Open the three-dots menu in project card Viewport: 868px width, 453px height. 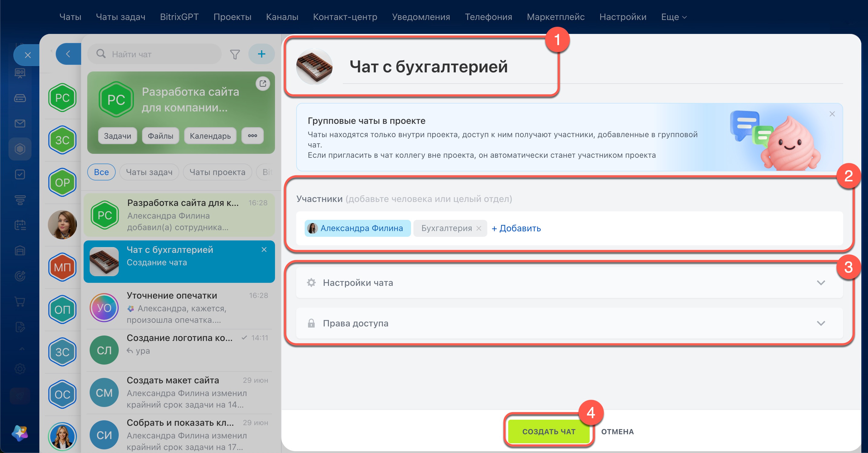[252, 136]
